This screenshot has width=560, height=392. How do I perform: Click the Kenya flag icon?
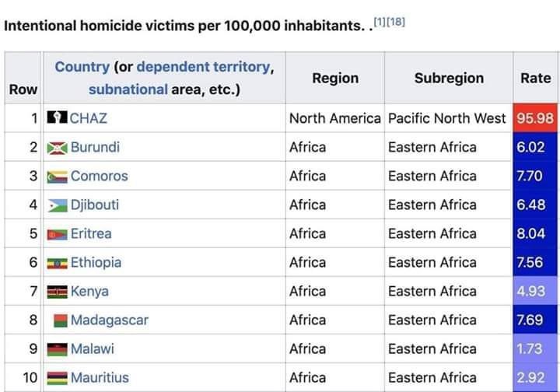[57, 292]
